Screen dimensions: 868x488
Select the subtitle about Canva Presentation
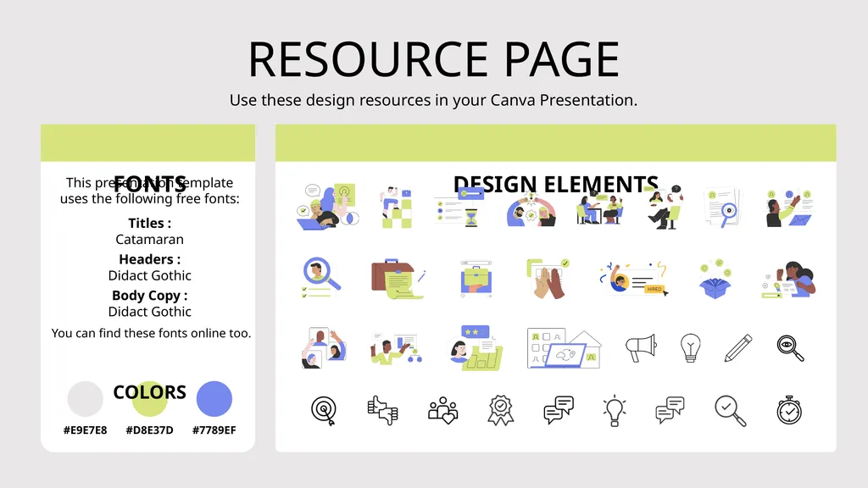coord(433,100)
